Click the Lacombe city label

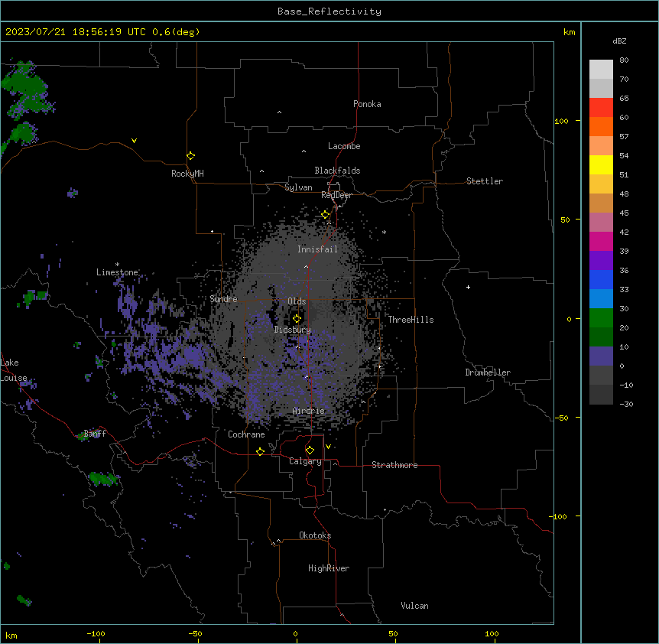coord(344,146)
